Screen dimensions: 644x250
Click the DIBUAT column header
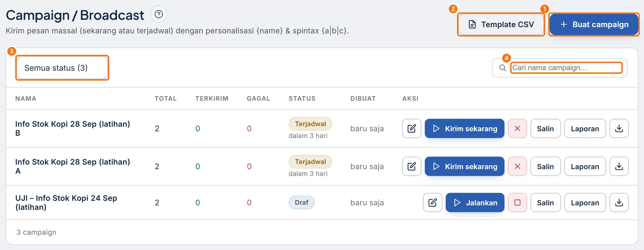click(x=363, y=98)
